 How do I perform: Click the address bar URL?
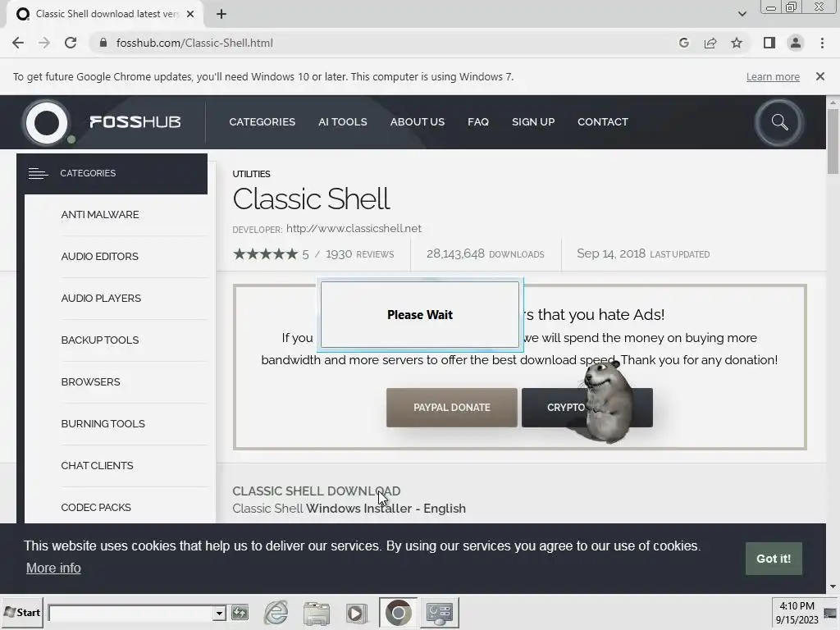click(x=194, y=43)
